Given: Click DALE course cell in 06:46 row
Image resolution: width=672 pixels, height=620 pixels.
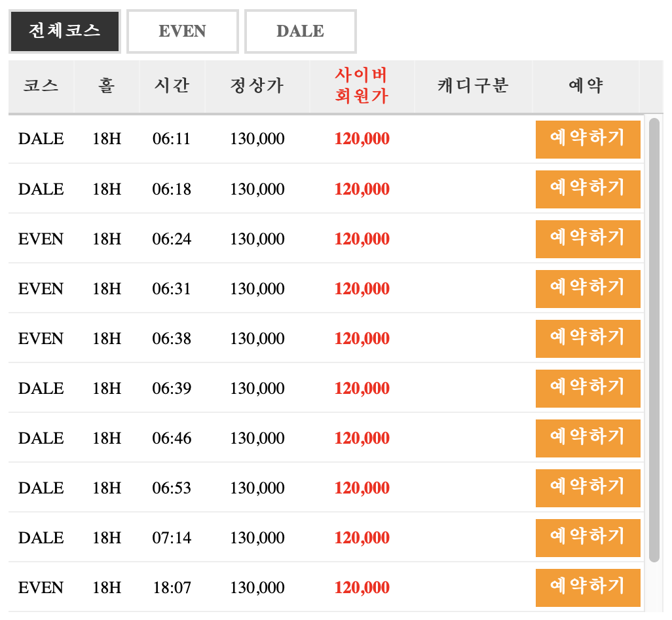Looking at the screenshot, I should click(41, 438).
